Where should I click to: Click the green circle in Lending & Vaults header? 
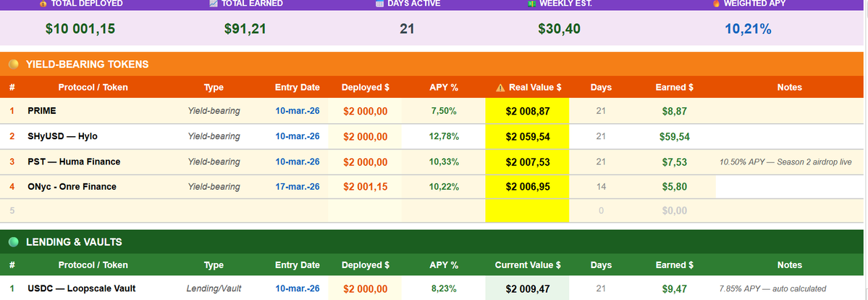13,242
